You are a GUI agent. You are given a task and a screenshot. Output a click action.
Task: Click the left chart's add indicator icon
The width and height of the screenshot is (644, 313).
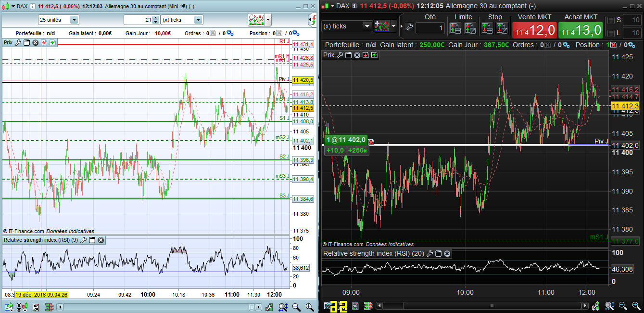coord(255,20)
